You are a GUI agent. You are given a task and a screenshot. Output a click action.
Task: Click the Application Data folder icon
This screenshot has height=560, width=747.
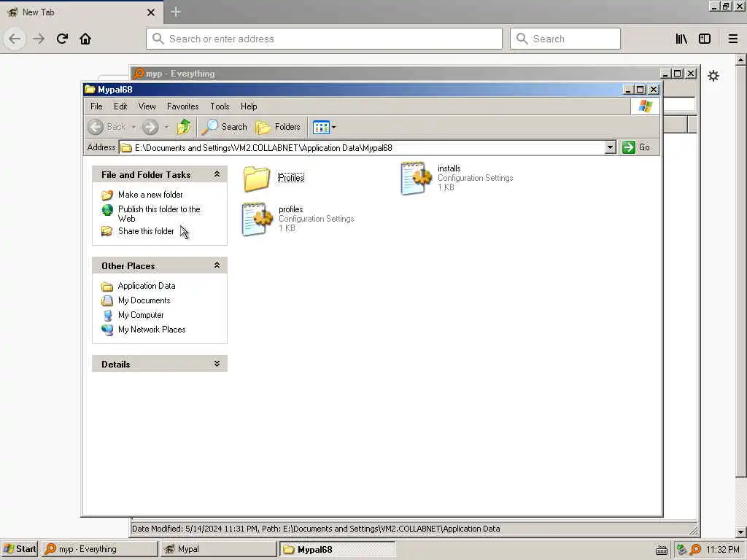107,286
